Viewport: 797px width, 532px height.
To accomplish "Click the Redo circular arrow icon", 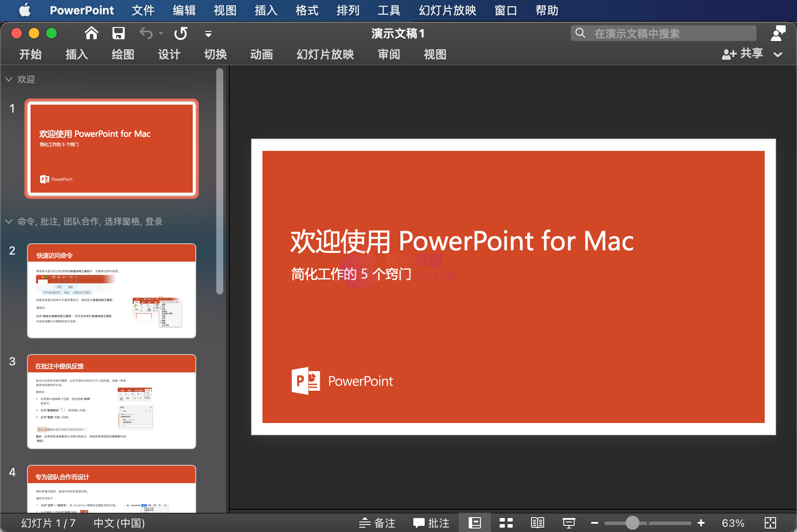I will [x=181, y=33].
